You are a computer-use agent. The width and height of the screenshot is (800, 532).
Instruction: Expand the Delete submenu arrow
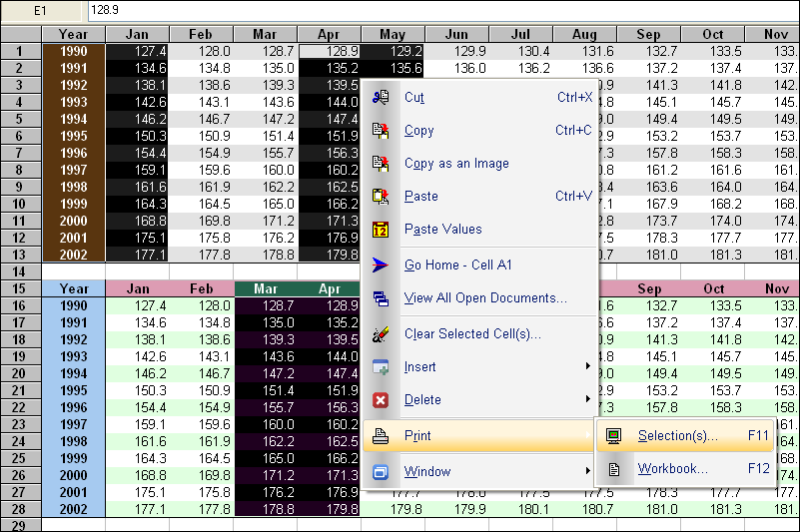[588, 400]
